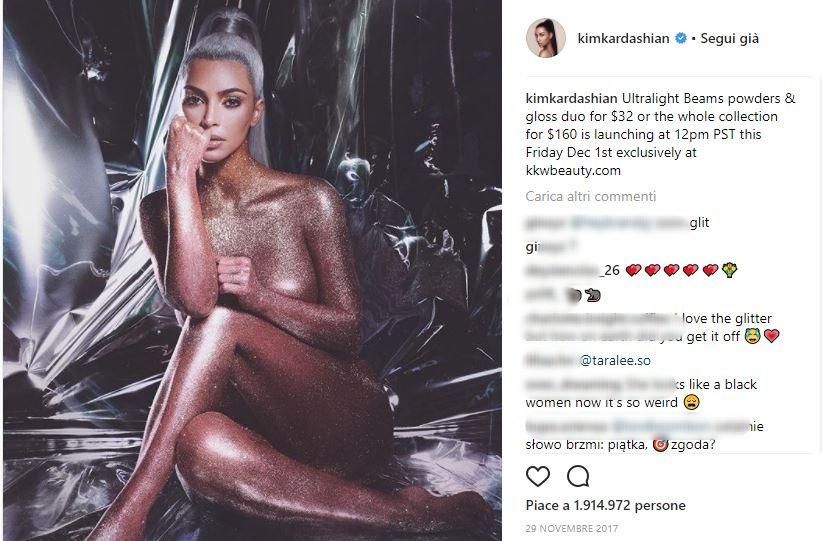
Task: Click the row of red heart emojis
Action: (x=672, y=270)
